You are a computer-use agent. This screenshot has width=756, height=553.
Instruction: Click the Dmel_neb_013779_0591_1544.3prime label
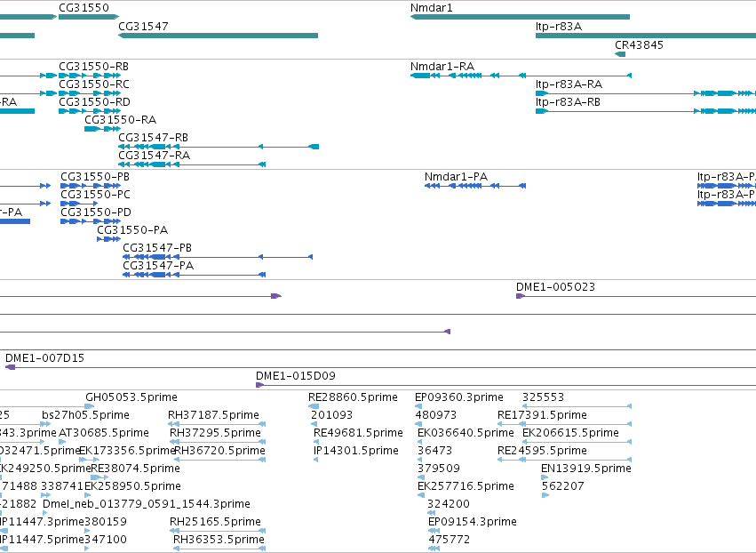[x=147, y=504]
